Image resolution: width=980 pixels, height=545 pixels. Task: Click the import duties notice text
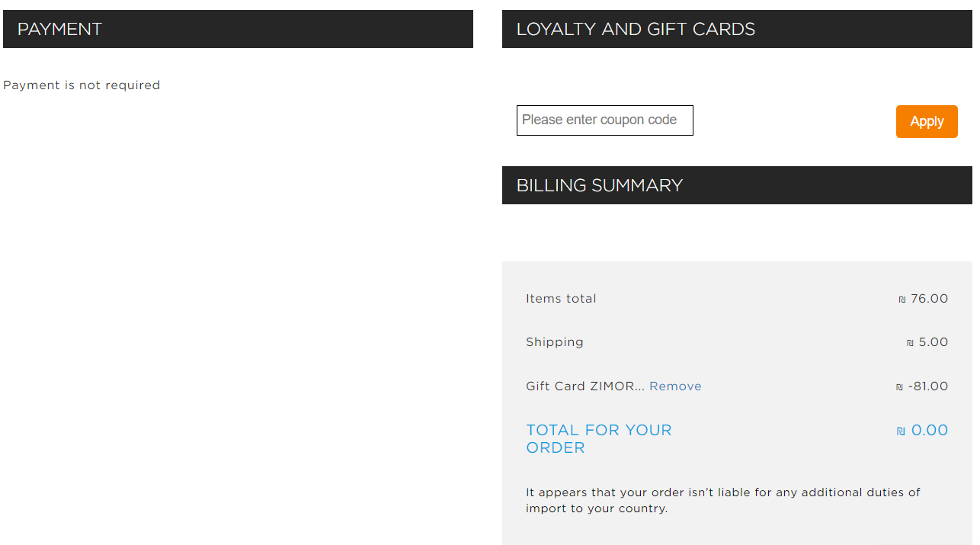[x=722, y=500]
